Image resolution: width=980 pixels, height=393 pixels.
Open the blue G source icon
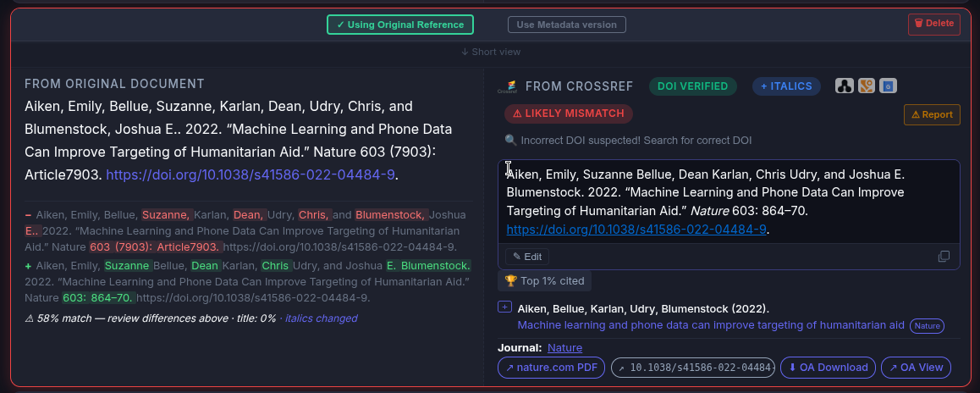(888, 86)
